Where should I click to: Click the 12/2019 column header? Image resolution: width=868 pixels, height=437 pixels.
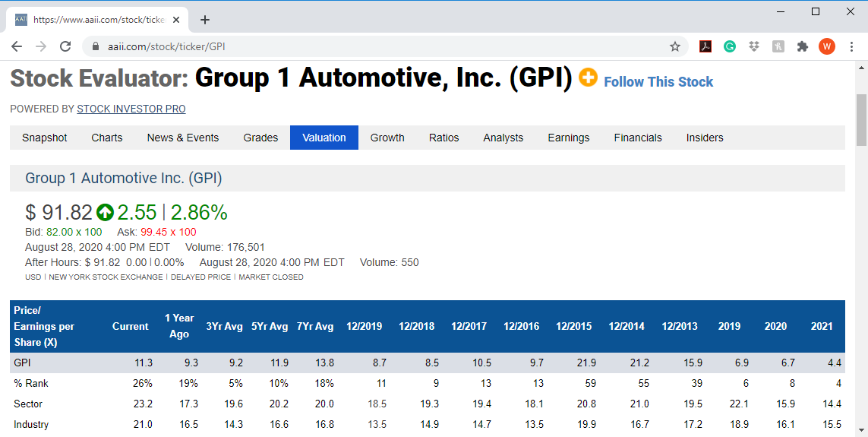(x=365, y=326)
